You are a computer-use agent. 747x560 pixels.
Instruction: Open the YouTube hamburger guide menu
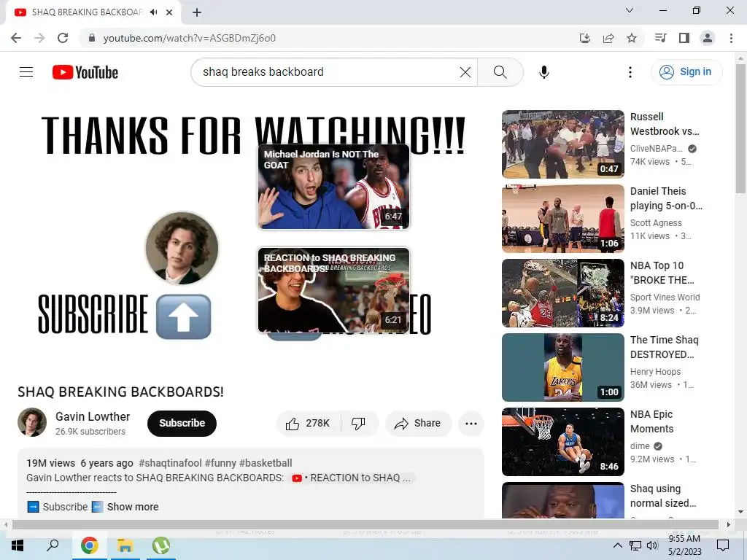click(26, 72)
